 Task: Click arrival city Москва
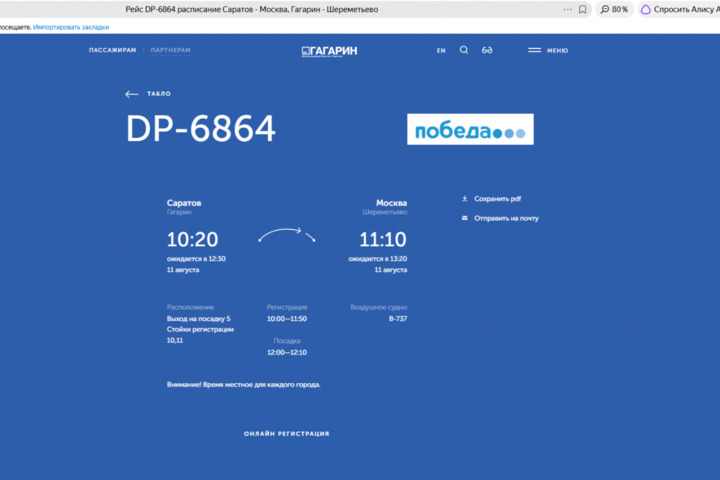(391, 203)
